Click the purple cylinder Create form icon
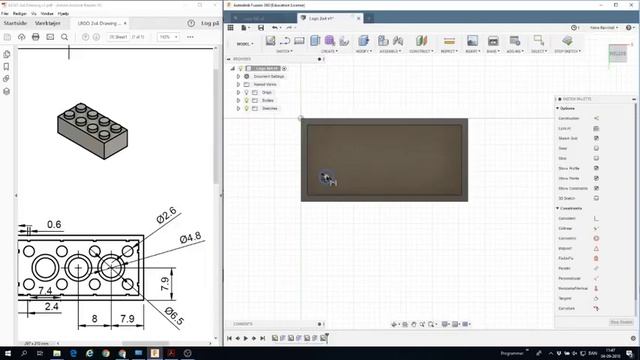This screenshot has height=360, width=640. tap(329, 41)
